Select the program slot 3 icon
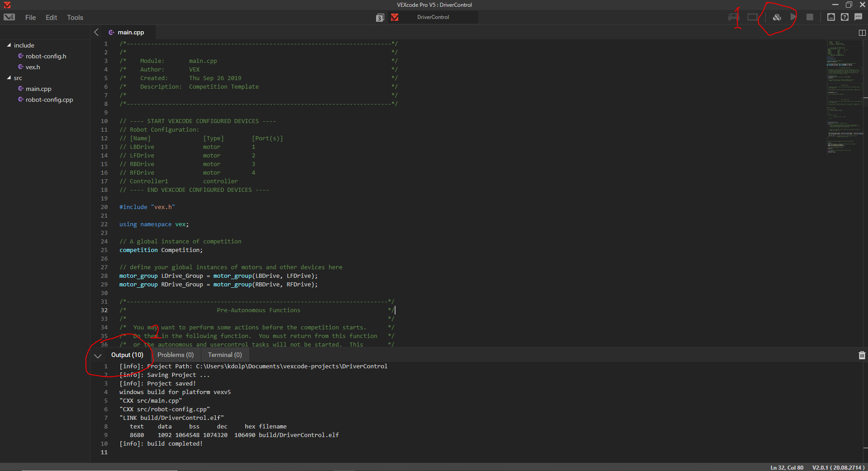 pyautogui.click(x=380, y=18)
